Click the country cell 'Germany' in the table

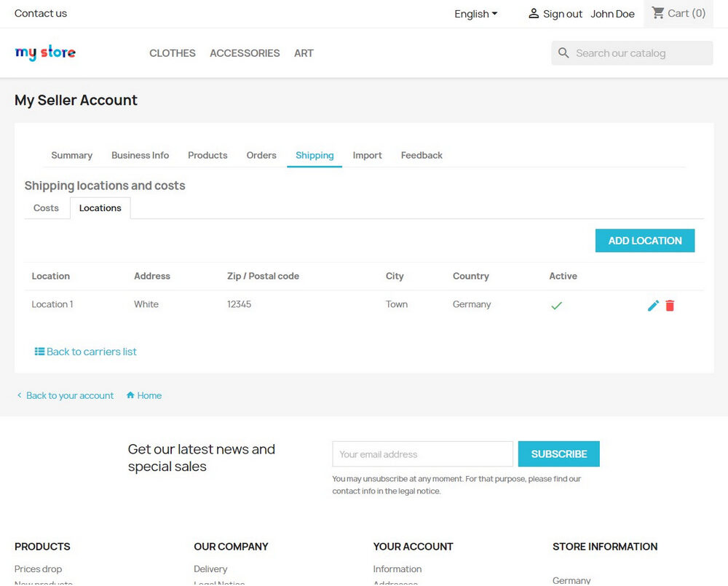[x=472, y=304]
